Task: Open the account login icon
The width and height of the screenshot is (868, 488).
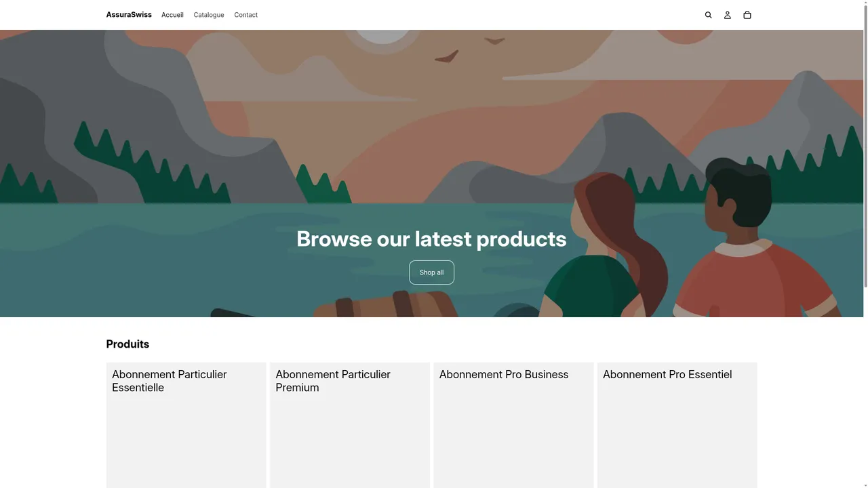Action: (x=728, y=15)
